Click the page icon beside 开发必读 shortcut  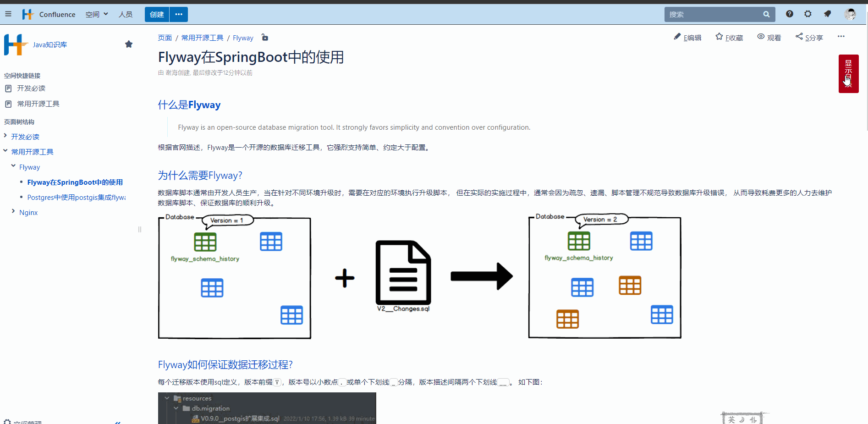coord(8,88)
